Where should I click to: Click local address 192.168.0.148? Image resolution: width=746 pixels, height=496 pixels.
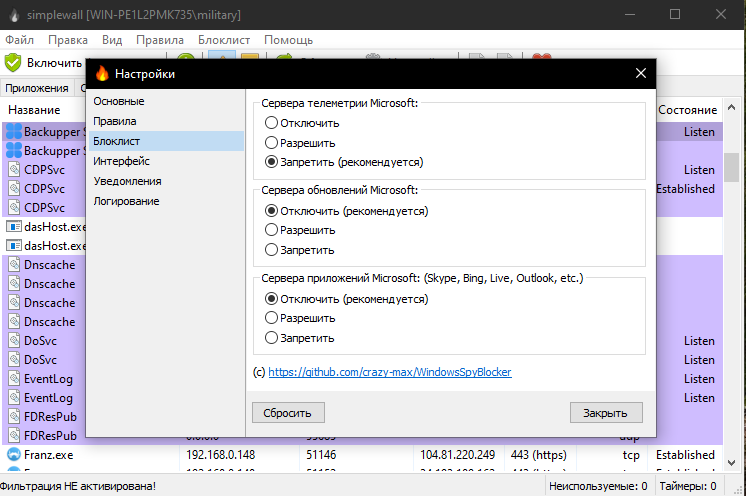(220, 455)
